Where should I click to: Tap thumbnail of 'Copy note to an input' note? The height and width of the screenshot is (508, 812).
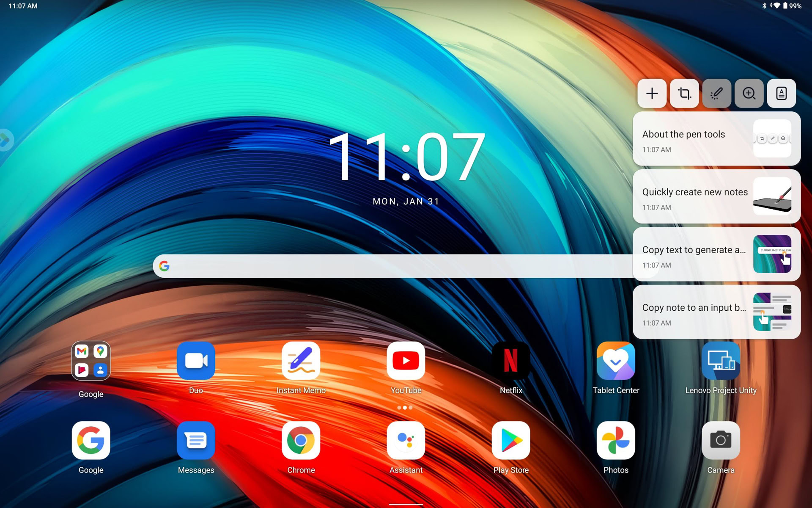click(x=772, y=312)
